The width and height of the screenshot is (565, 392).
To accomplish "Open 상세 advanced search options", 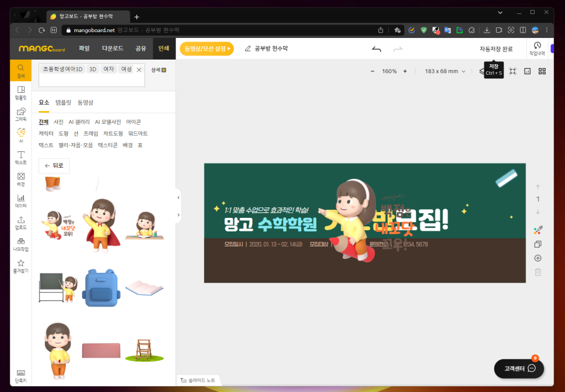I will coord(159,70).
